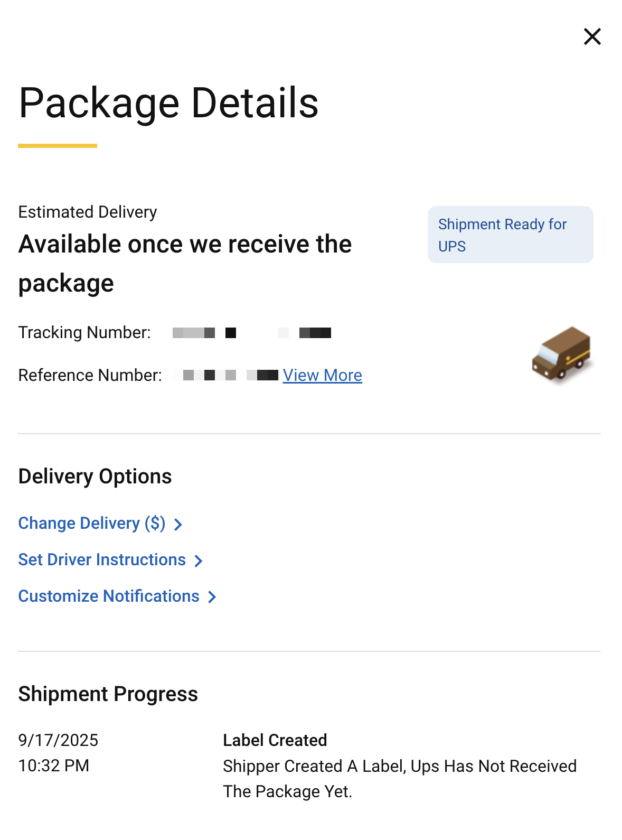622x840 pixels.
Task: Click the blurred tracking number value
Action: pos(252,333)
